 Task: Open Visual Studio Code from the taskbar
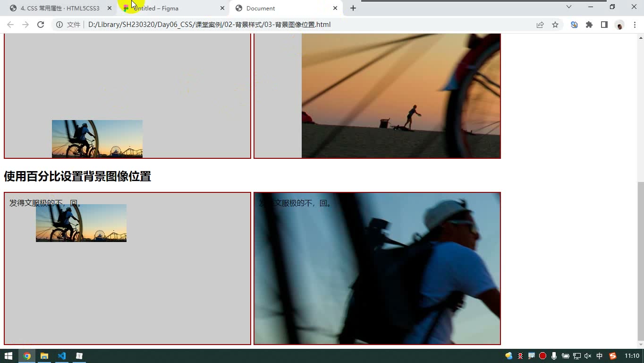[62, 356]
